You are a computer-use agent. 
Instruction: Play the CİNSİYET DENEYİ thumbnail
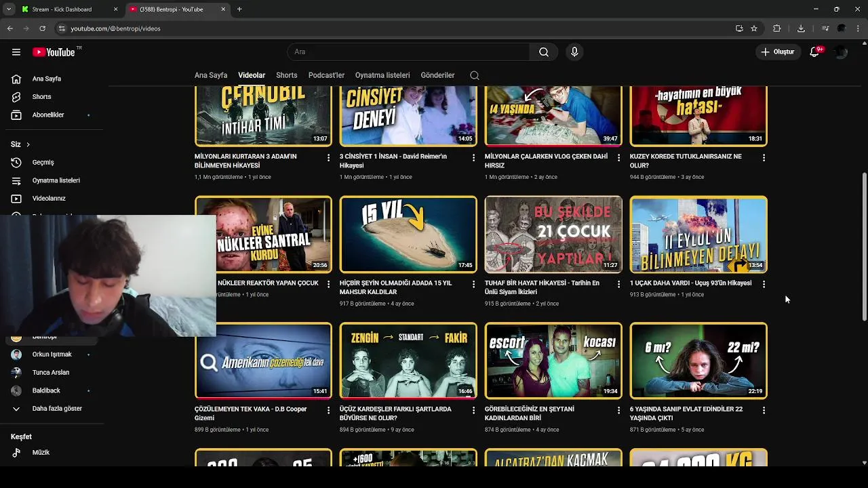pyautogui.click(x=408, y=116)
